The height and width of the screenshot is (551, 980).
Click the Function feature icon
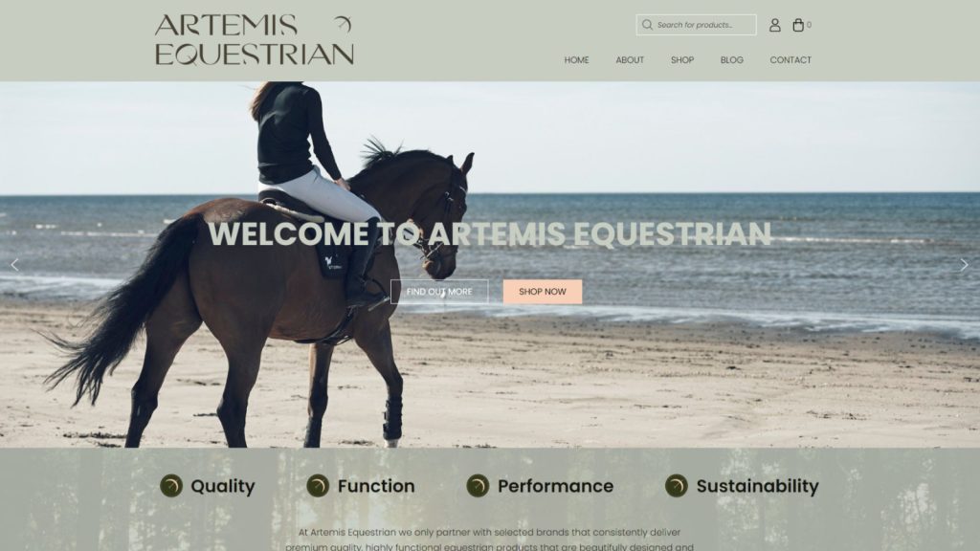318,485
